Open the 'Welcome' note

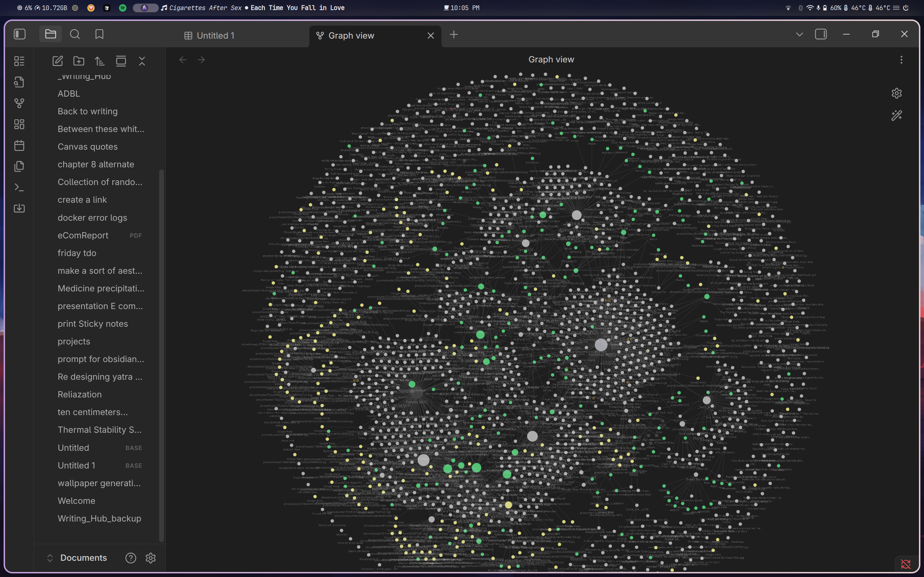click(77, 501)
